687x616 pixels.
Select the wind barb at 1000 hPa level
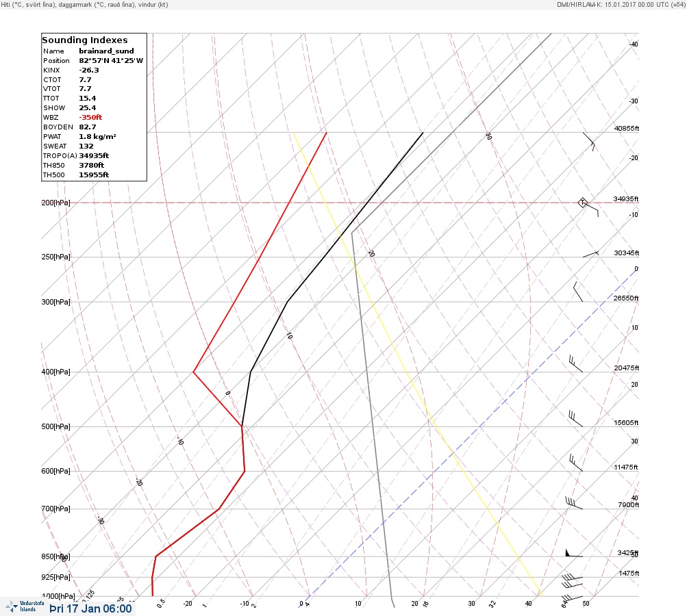tap(572, 599)
